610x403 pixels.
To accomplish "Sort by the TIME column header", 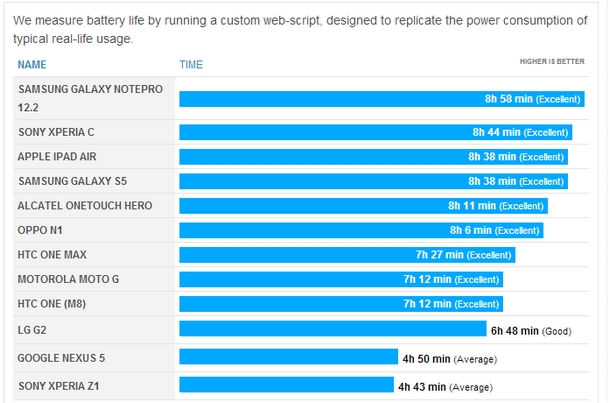I will (191, 65).
